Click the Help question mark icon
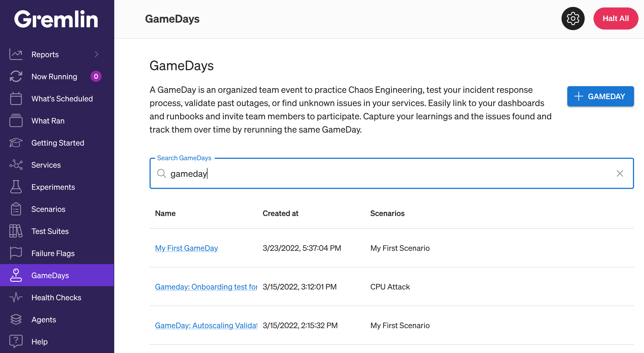The image size is (644, 353). pos(16,341)
